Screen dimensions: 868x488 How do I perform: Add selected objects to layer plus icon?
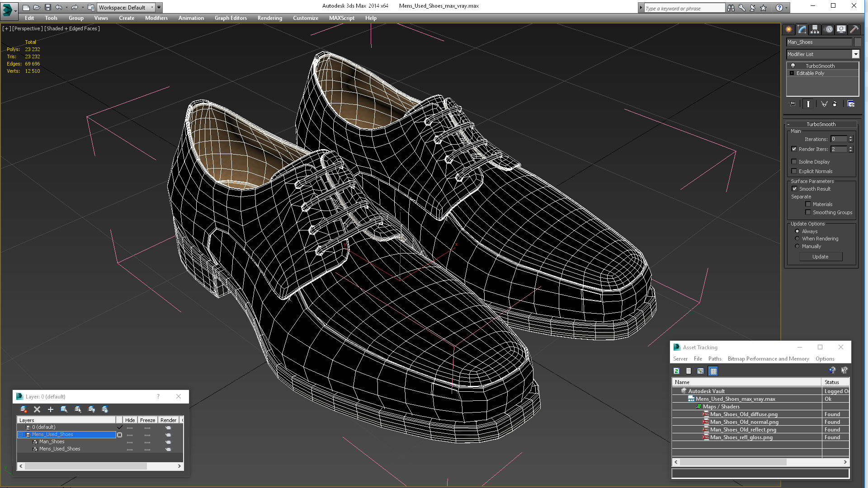pos(51,409)
